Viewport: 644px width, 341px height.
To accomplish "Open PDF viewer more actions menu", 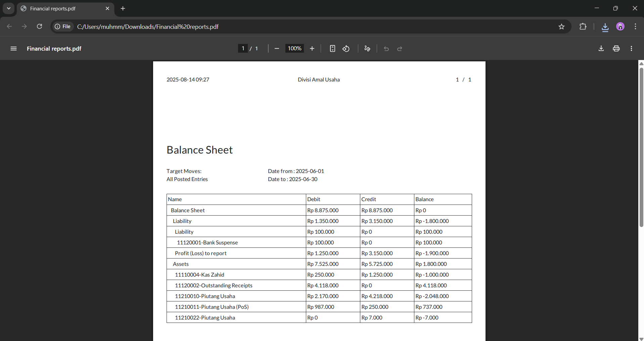I will click(631, 49).
